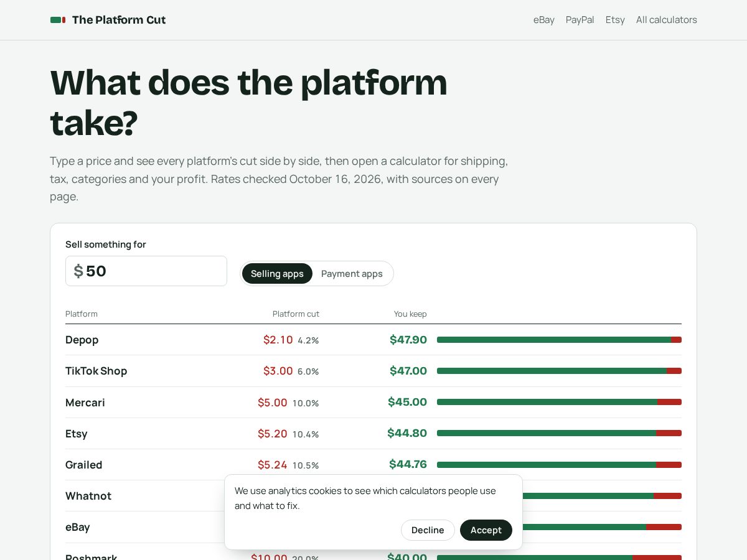The image size is (747, 560).
Task: Click the Platform column header
Action: click(82, 314)
